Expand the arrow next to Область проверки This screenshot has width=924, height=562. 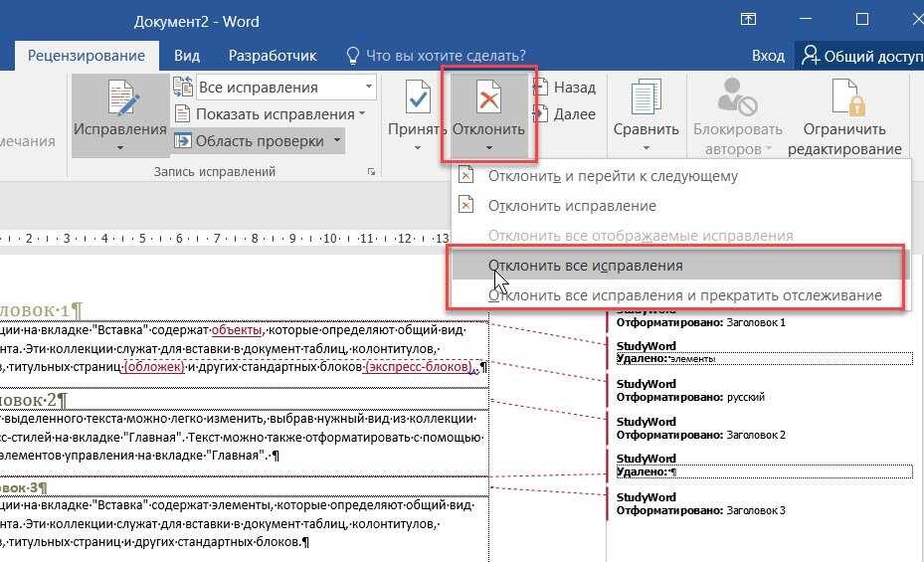tap(337, 141)
